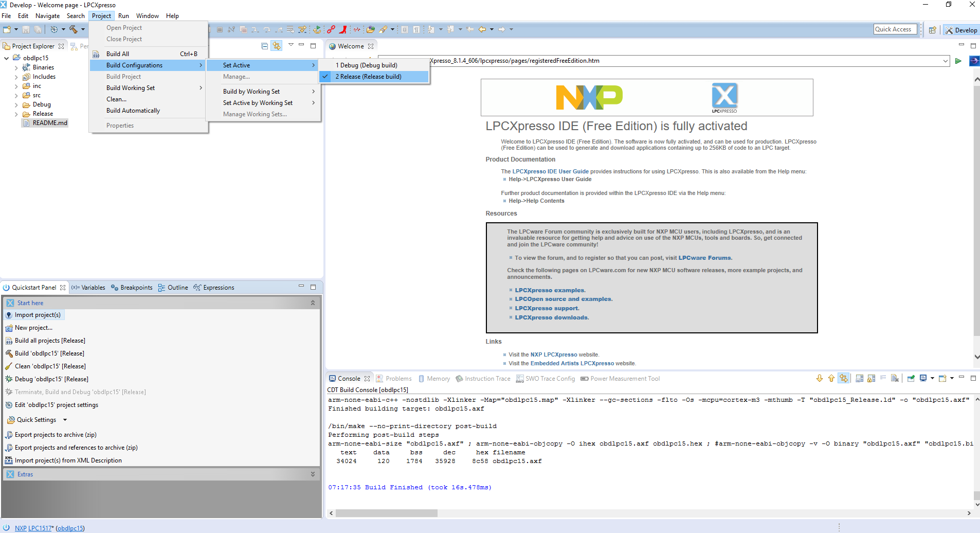
Task: Click the green Go arrow by URL bar
Action: 958,61
